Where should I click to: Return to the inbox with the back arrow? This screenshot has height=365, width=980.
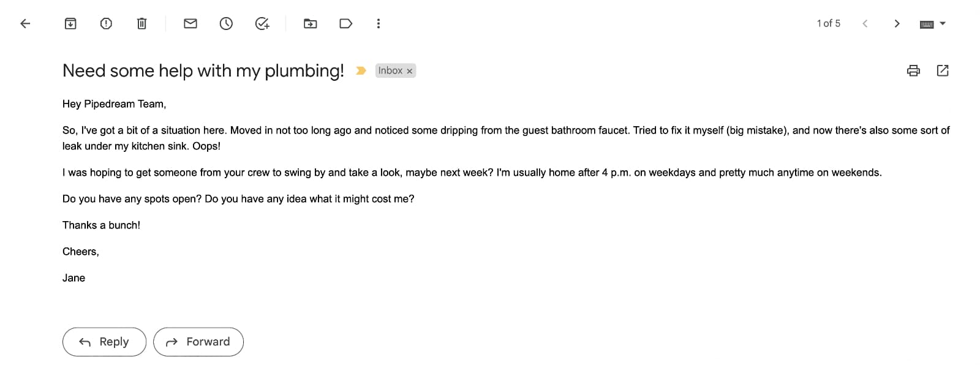[24, 23]
